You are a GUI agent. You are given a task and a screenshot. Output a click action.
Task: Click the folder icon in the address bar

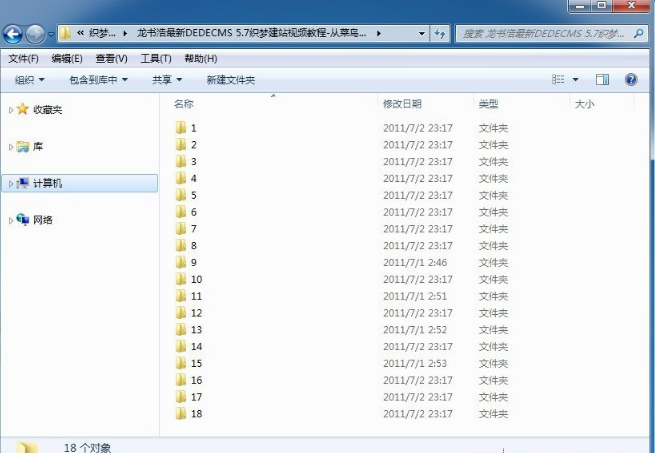(x=65, y=33)
